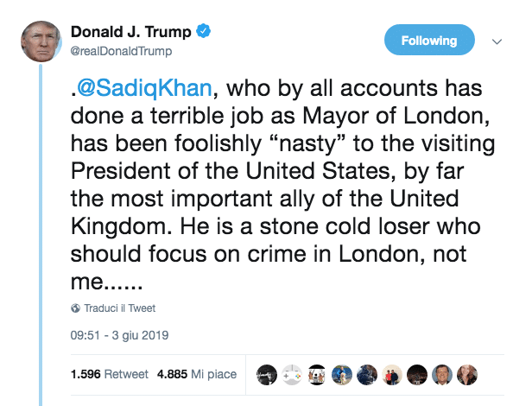
Task: Open the 09:51 - 3 giu 2019 timestamp
Action: tap(118, 334)
